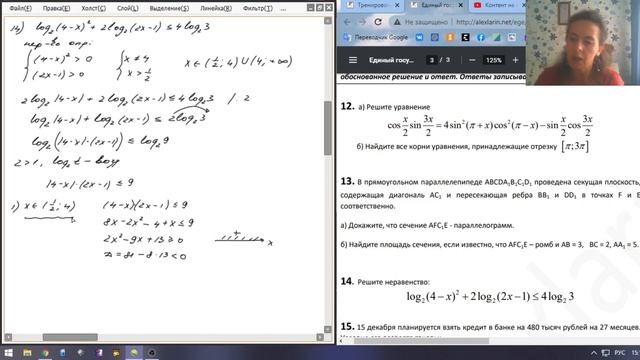Click the canvas horizontal scrollbar thumb

click(70, 337)
